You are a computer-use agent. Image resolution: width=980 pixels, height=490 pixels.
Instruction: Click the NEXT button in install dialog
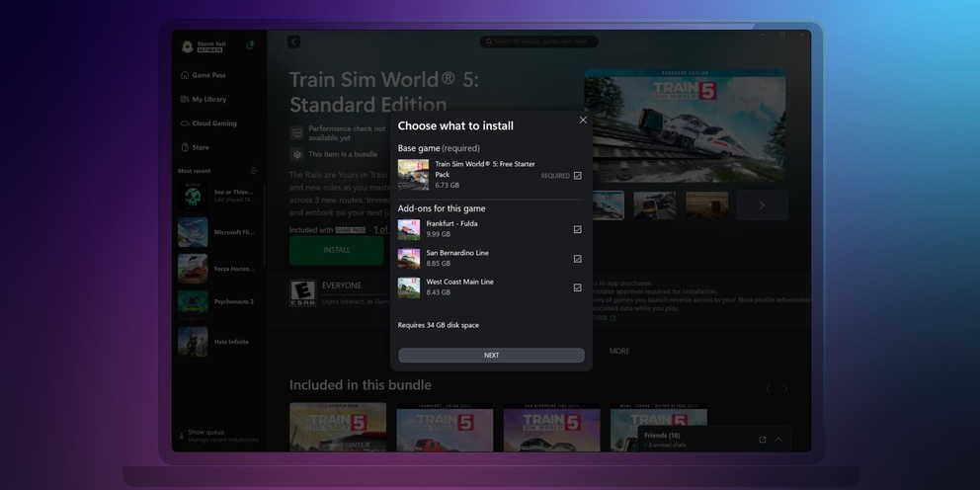491,355
